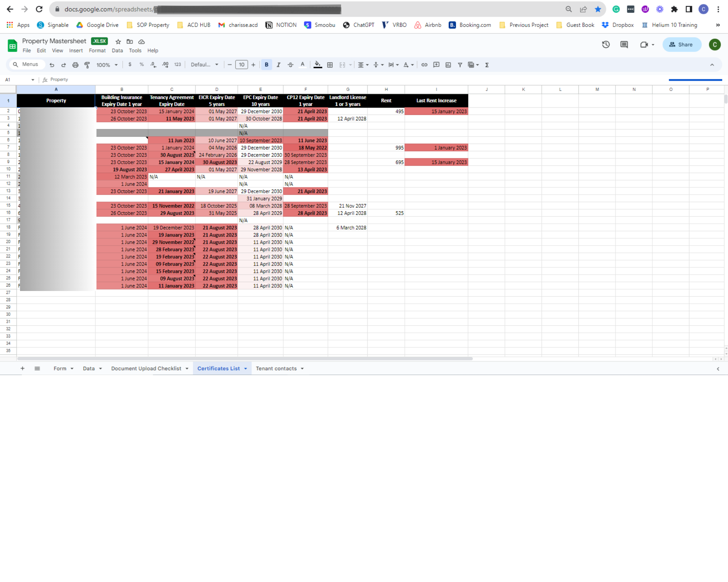728x582 pixels.
Task: Toggle bold formatting
Action: click(266, 65)
